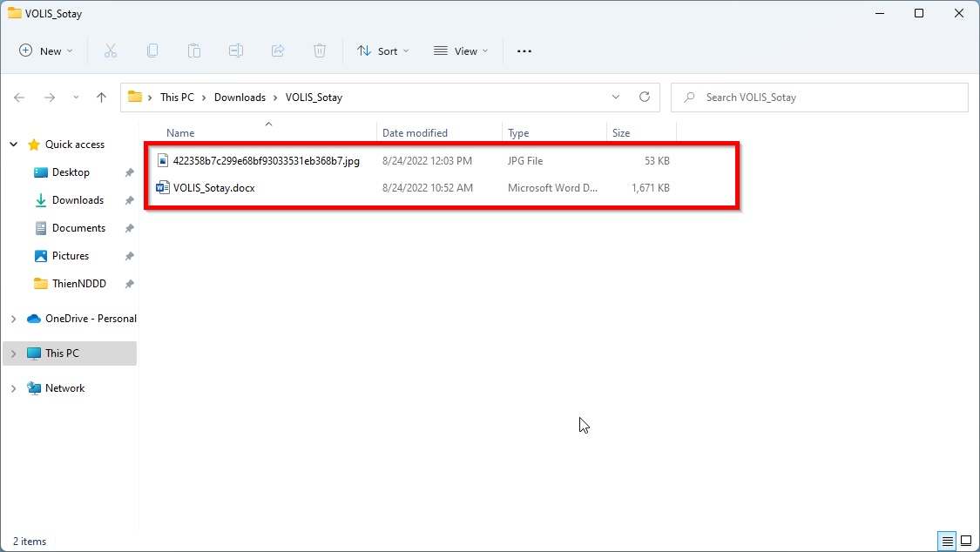This screenshot has width=980, height=552.
Task: Click the JPG File type cell
Action: click(525, 161)
